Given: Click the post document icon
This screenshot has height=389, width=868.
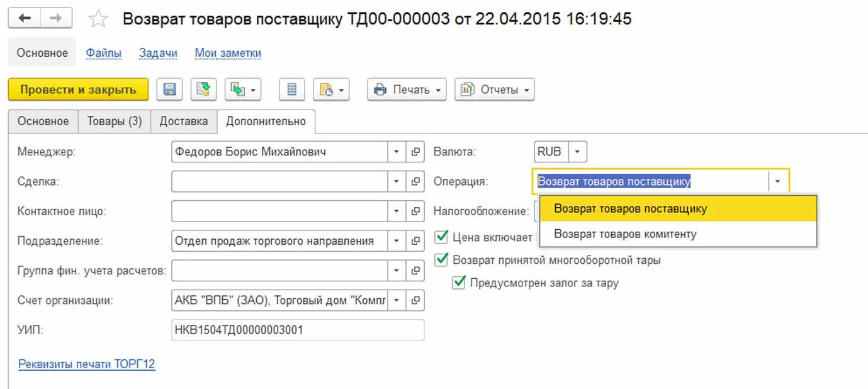Looking at the screenshot, I should (203, 89).
